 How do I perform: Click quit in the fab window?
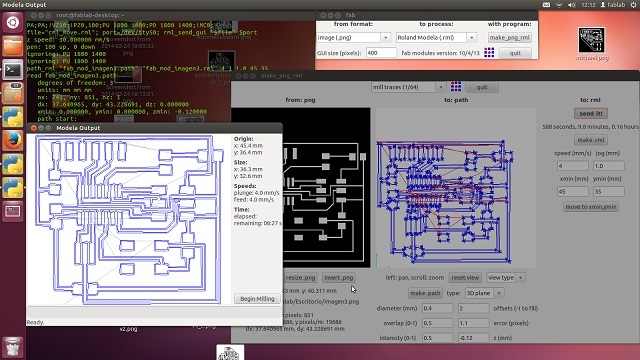tap(515, 53)
